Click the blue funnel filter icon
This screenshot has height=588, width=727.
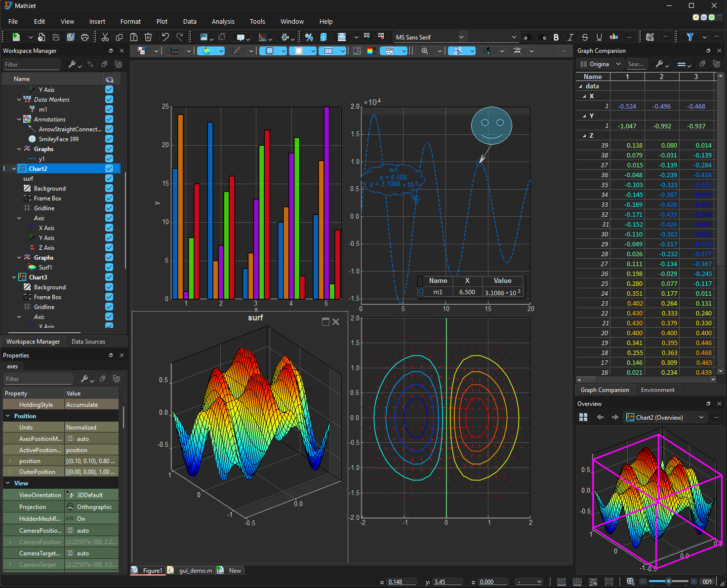[x=690, y=37]
